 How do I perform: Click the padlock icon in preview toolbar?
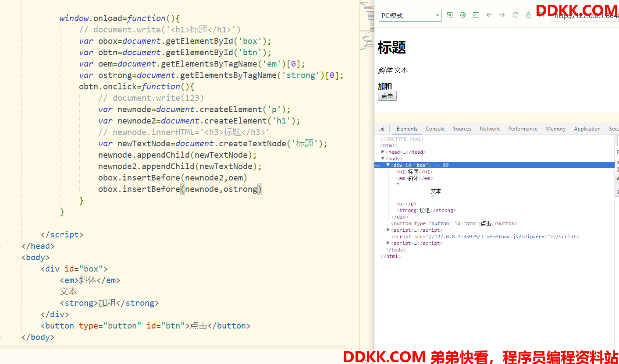click(x=528, y=15)
